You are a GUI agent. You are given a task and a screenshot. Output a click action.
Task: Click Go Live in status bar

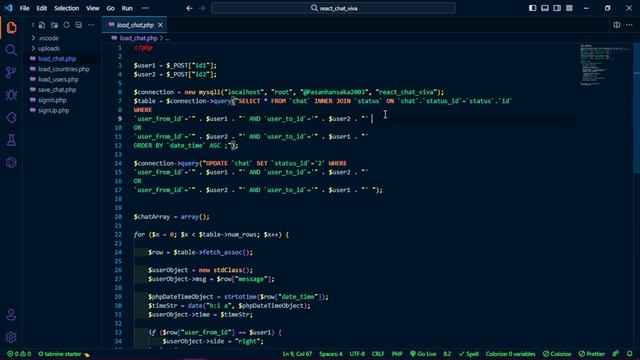point(423,353)
